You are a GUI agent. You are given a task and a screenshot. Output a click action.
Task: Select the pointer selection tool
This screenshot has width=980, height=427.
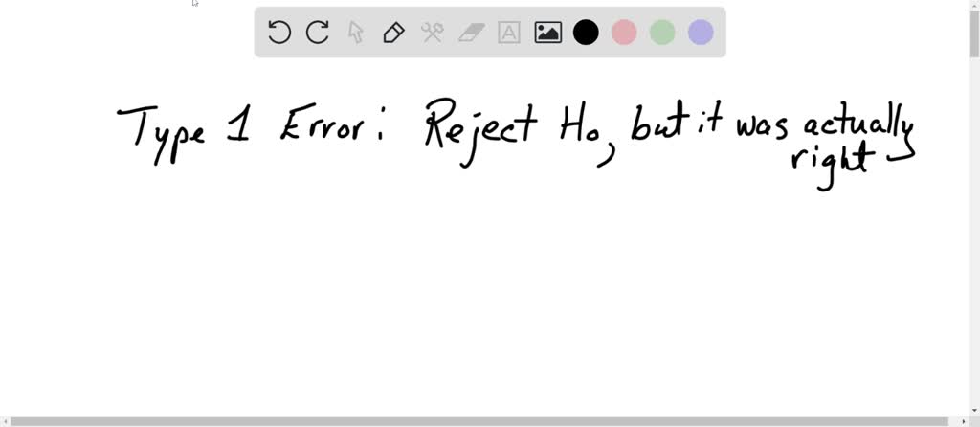[x=356, y=32]
